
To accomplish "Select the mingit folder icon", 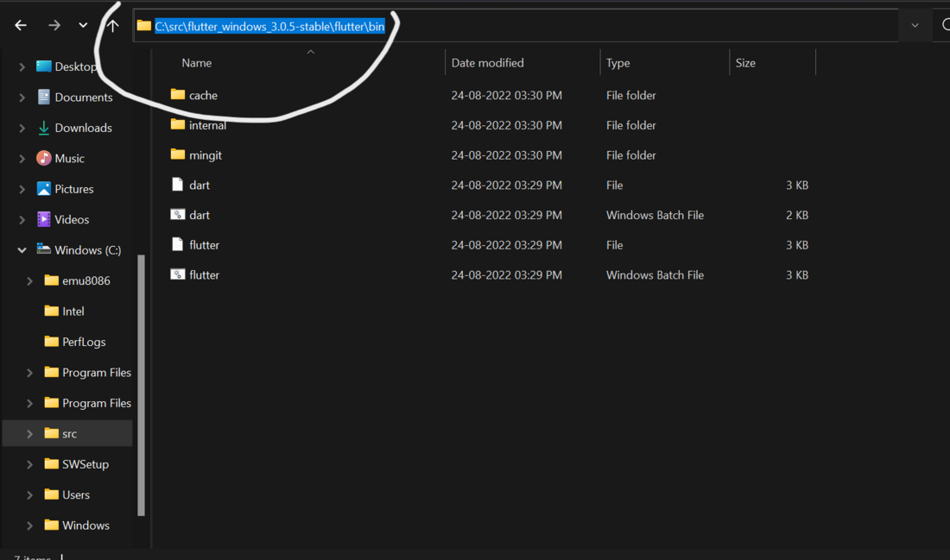I will [178, 154].
